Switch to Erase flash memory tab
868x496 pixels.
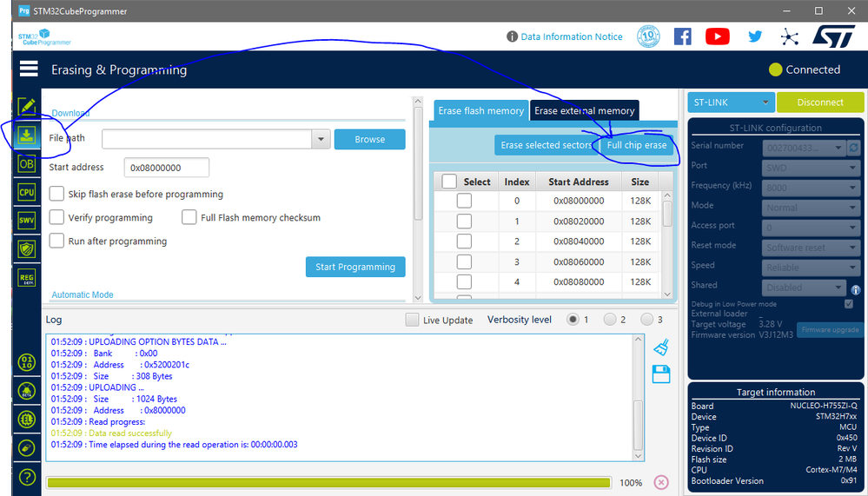point(480,110)
